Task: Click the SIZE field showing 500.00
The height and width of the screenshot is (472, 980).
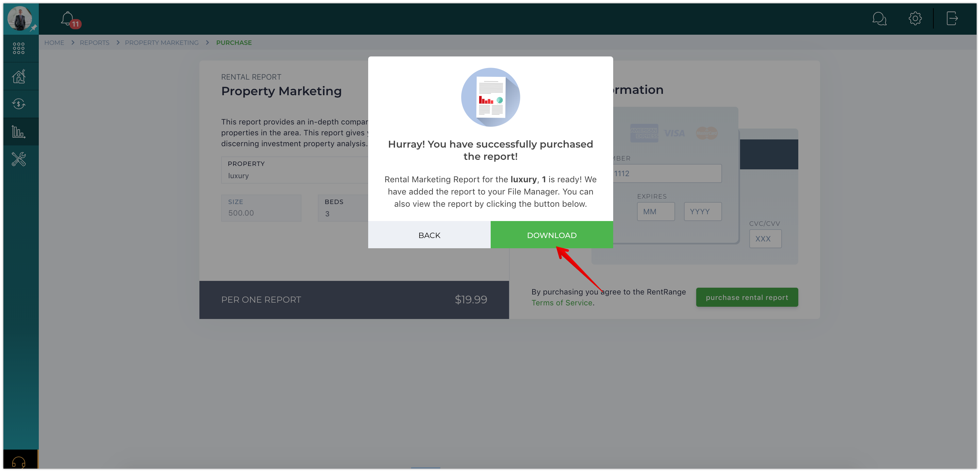Action: pyautogui.click(x=261, y=208)
